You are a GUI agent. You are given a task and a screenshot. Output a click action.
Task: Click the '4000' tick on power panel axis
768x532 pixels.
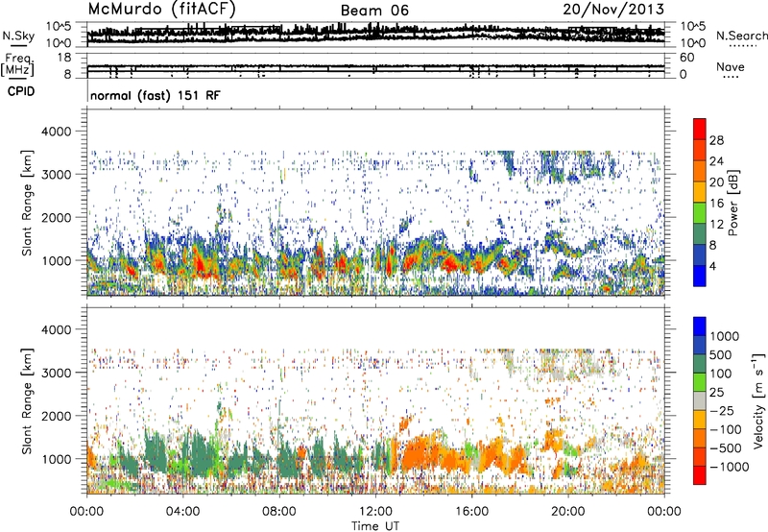56,132
